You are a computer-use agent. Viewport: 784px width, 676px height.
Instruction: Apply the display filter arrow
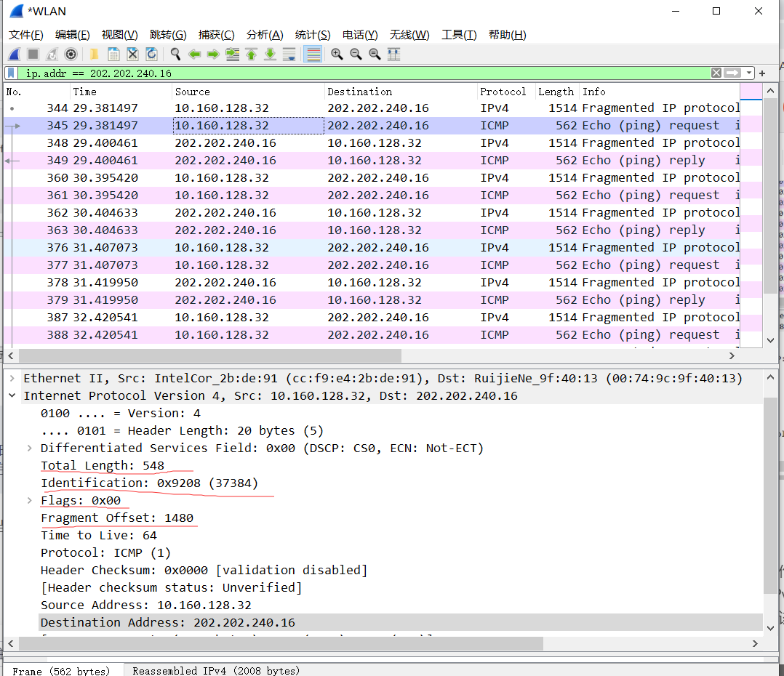click(732, 73)
